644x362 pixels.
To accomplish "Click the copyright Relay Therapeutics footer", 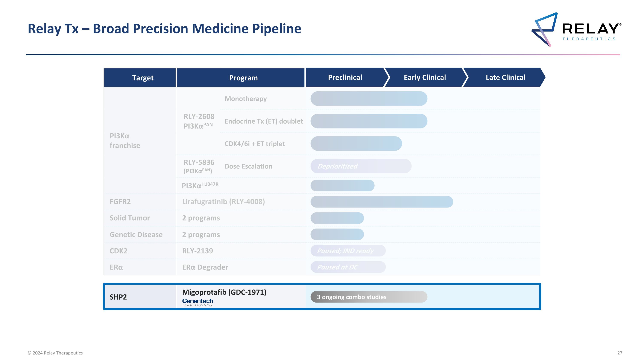I will click(55, 353).
